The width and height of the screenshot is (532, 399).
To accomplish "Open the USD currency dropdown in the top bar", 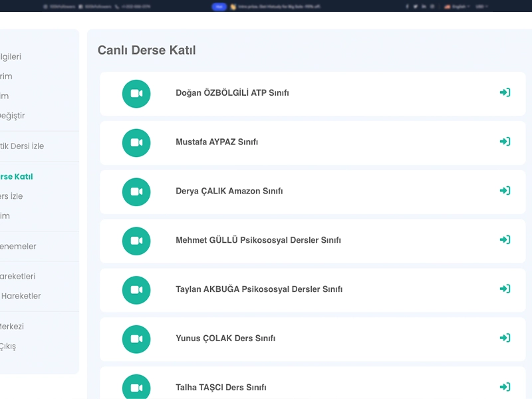I will [x=482, y=6].
